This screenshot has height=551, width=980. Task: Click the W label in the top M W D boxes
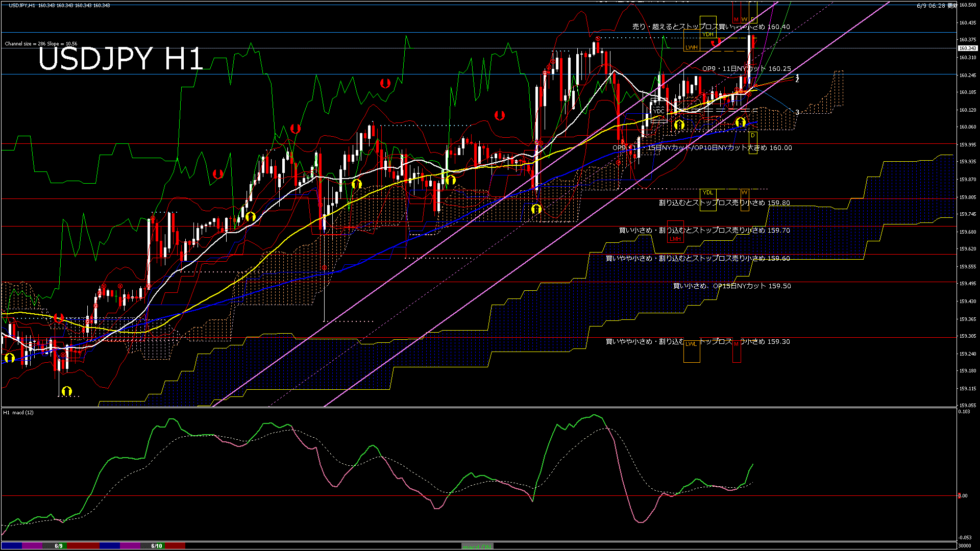point(744,19)
